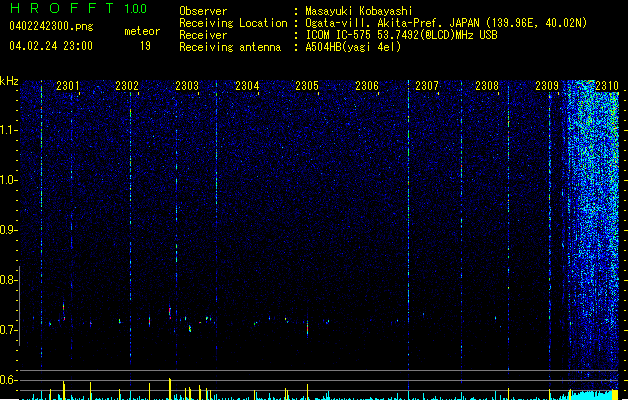The image size is (629, 400).
Task: Click Ogata-vill. Akita-Pref. JAPAN location value
Action: point(446,23)
